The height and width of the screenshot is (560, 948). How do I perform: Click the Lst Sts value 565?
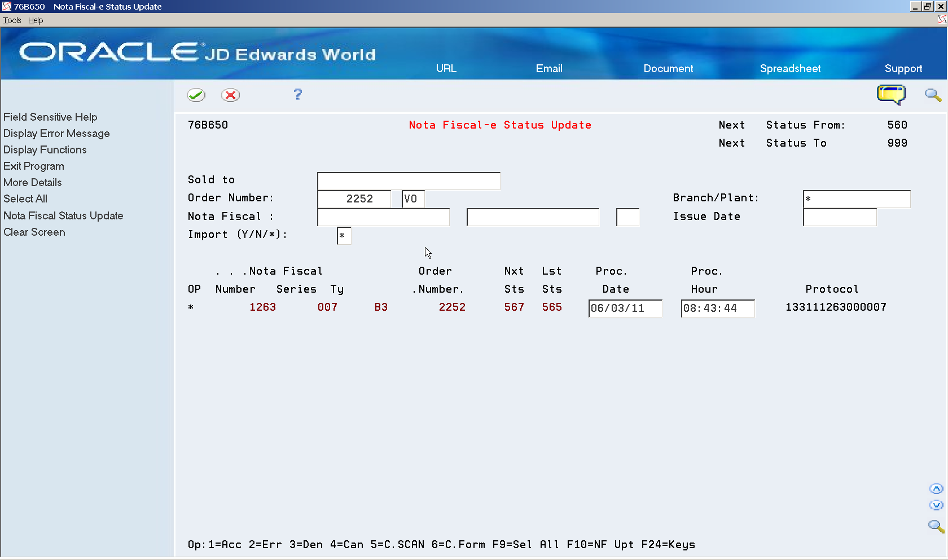coord(552,307)
